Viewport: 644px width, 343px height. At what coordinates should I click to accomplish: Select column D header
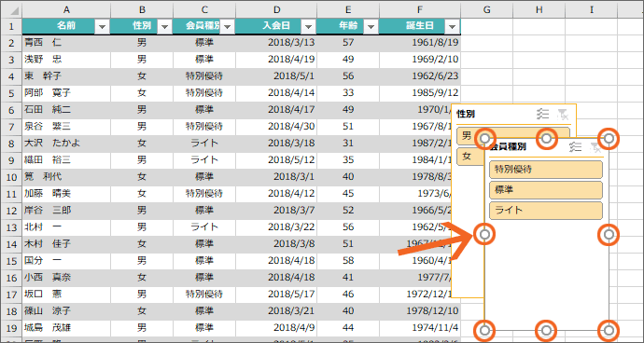(276, 10)
